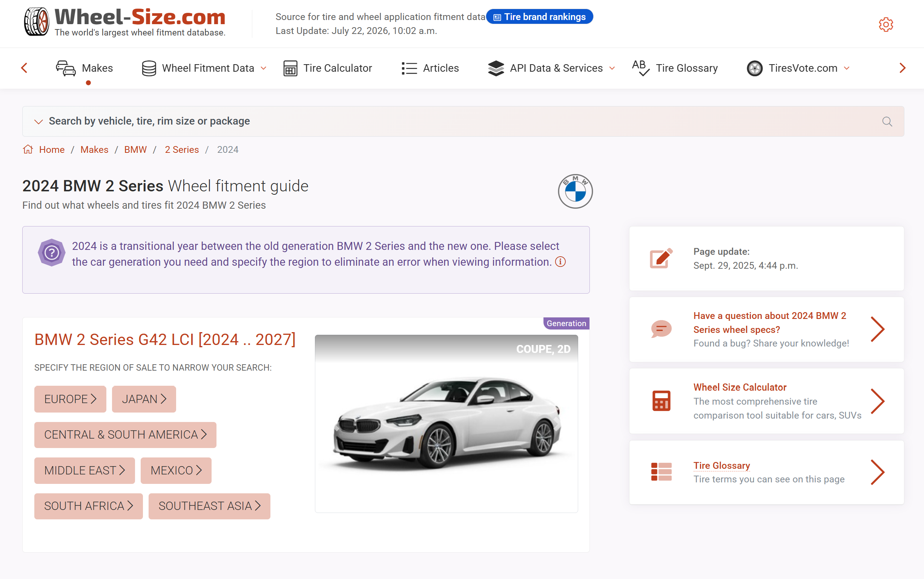Go to 2 Series breadcrumb link
The height and width of the screenshot is (579, 924).
(182, 149)
